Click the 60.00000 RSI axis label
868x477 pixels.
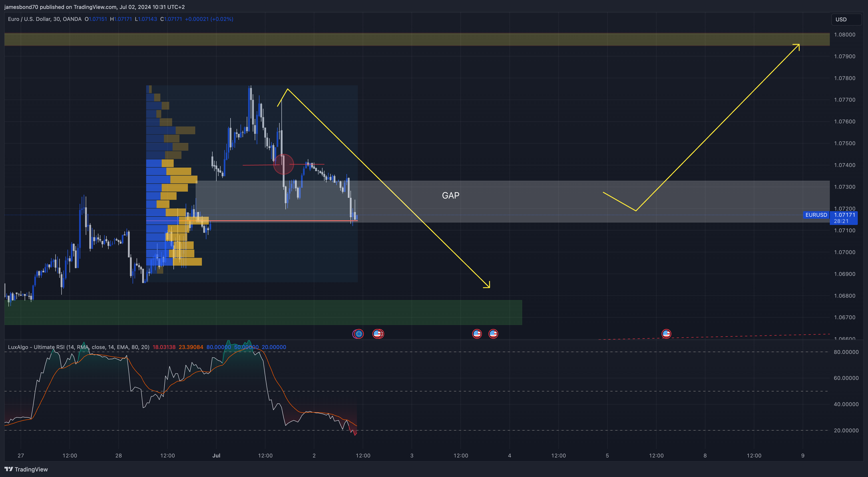846,378
